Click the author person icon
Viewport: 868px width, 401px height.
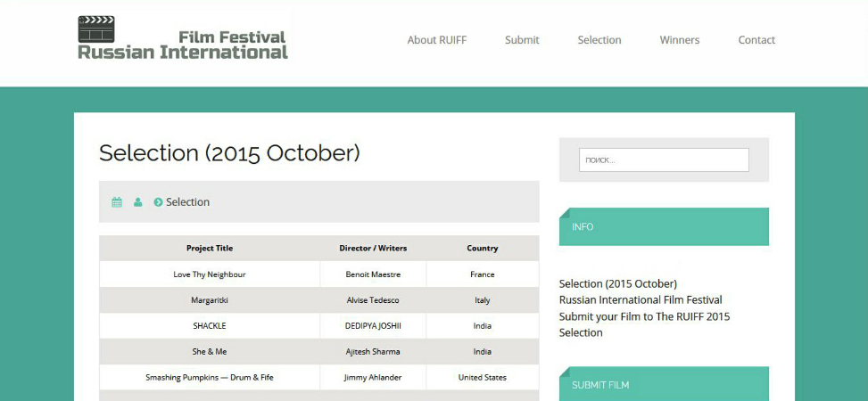[x=138, y=202]
